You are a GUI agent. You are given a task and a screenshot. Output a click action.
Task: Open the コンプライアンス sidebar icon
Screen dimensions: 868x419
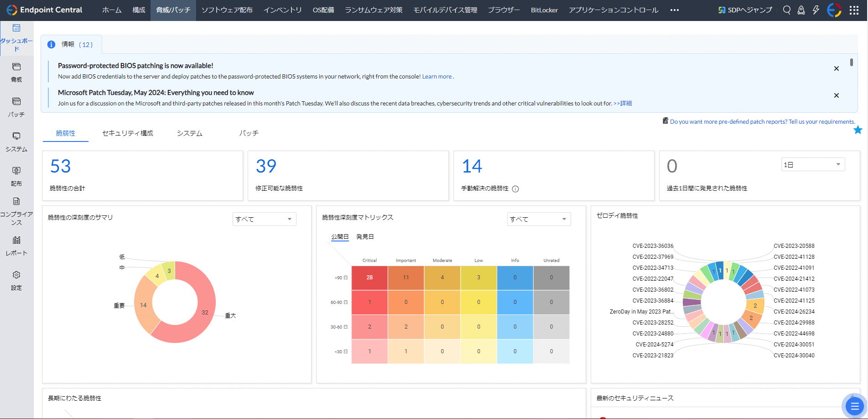(x=16, y=202)
